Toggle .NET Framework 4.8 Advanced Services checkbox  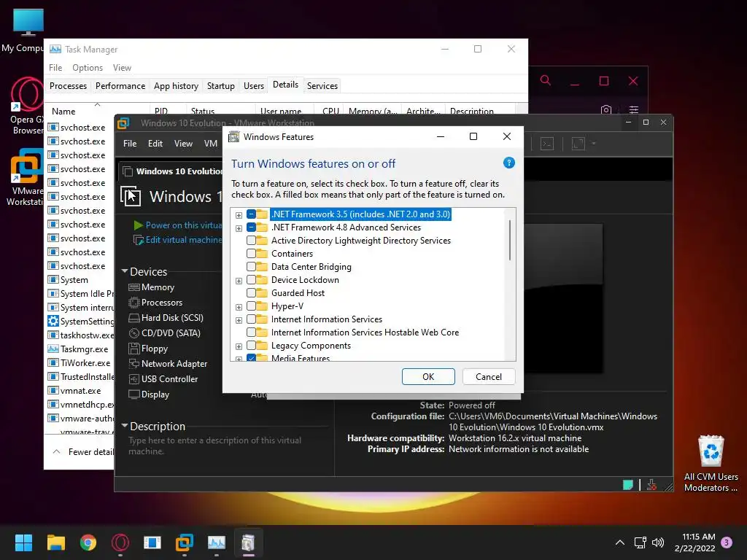pyautogui.click(x=251, y=227)
